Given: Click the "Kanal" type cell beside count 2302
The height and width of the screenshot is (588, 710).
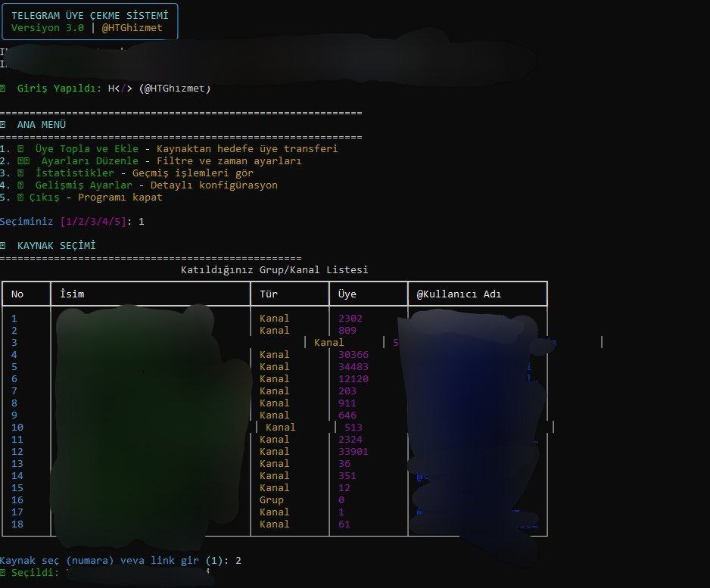Looking at the screenshot, I should point(275,319).
